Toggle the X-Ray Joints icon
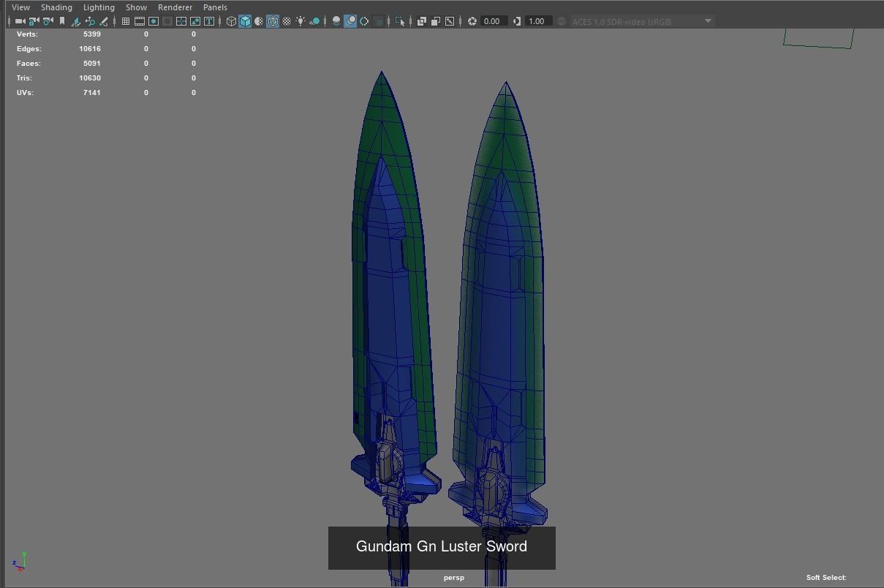Screen dimensions: 884x588 (x=450, y=21)
